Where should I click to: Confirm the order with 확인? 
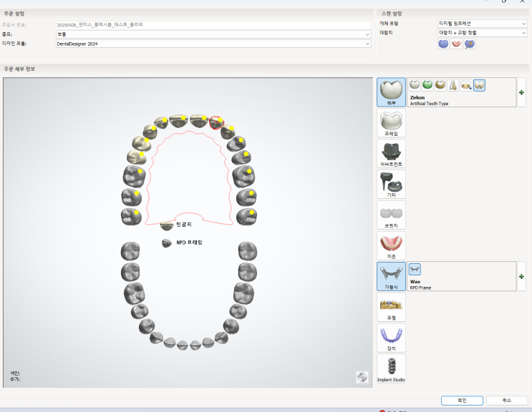pos(462,401)
